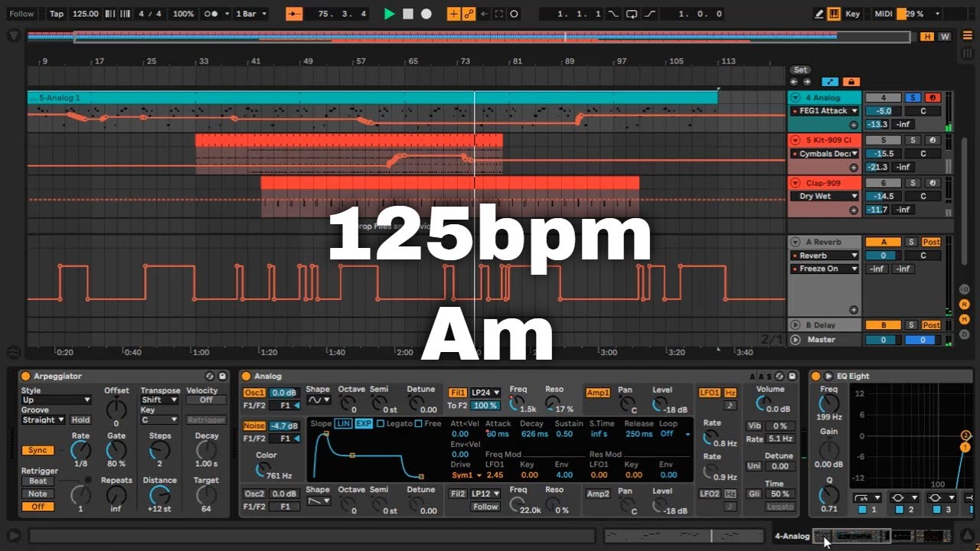The image size is (980, 551).
Task: Select the LIN slope mode
Action: (344, 424)
